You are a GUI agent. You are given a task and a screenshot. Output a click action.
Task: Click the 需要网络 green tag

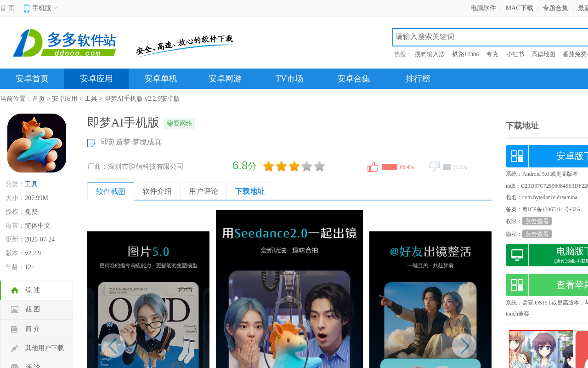tap(180, 124)
